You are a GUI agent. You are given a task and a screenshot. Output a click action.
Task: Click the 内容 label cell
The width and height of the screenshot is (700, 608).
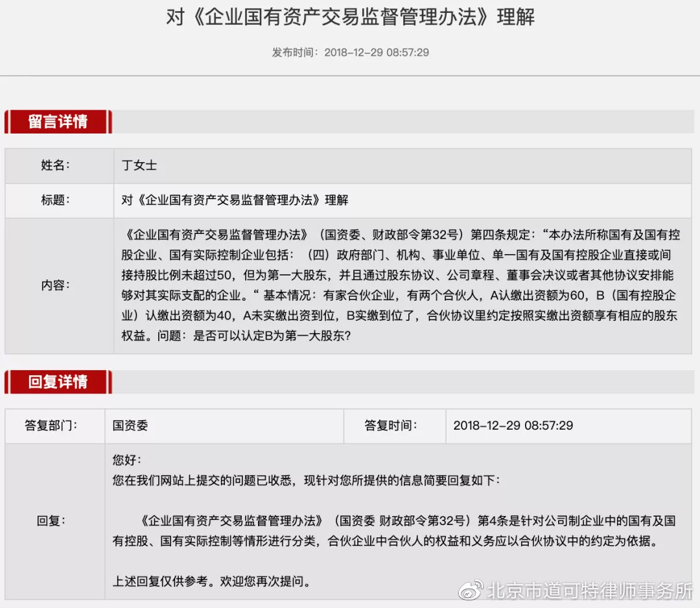click(x=60, y=286)
